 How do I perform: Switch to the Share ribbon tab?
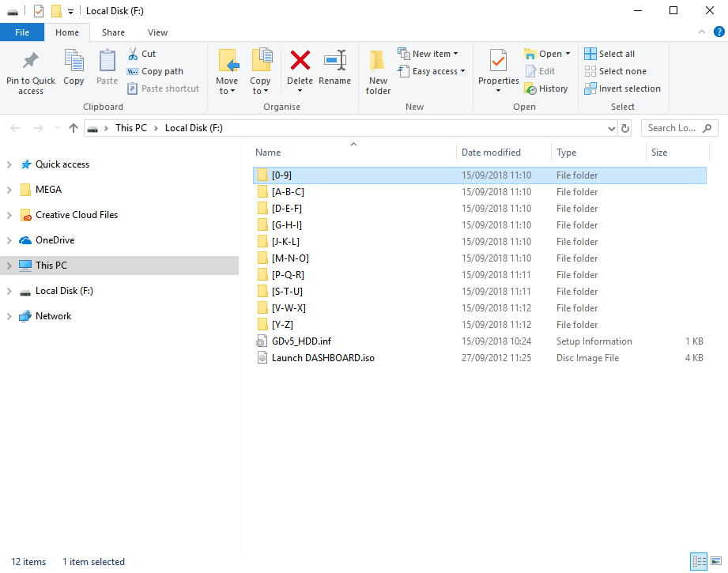tap(113, 32)
